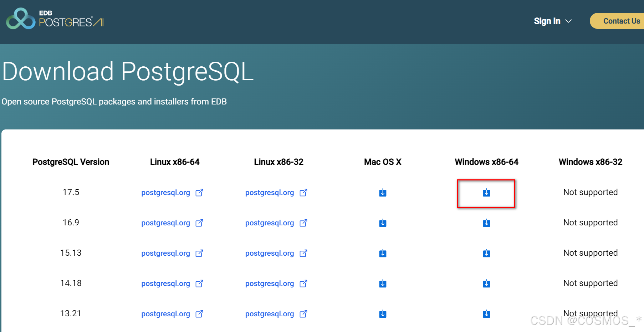The height and width of the screenshot is (332, 644).
Task: Click the Mac OS X column header
Action: point(383,162)
